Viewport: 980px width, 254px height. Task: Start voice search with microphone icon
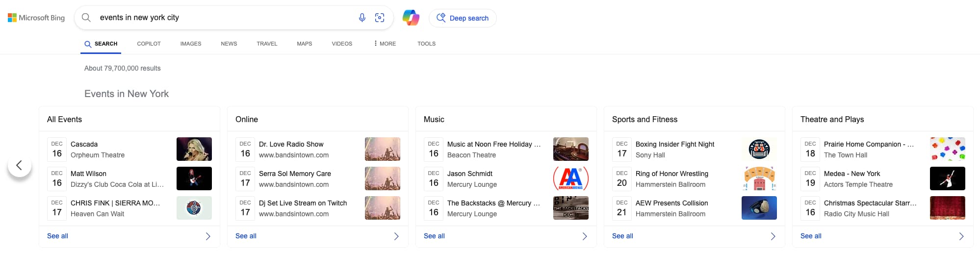coord(362,18)
